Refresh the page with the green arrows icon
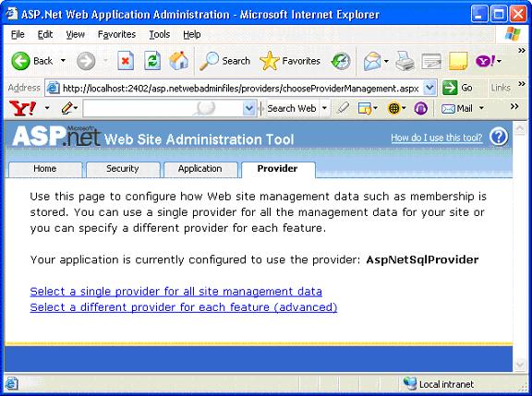 pos(152,61)
